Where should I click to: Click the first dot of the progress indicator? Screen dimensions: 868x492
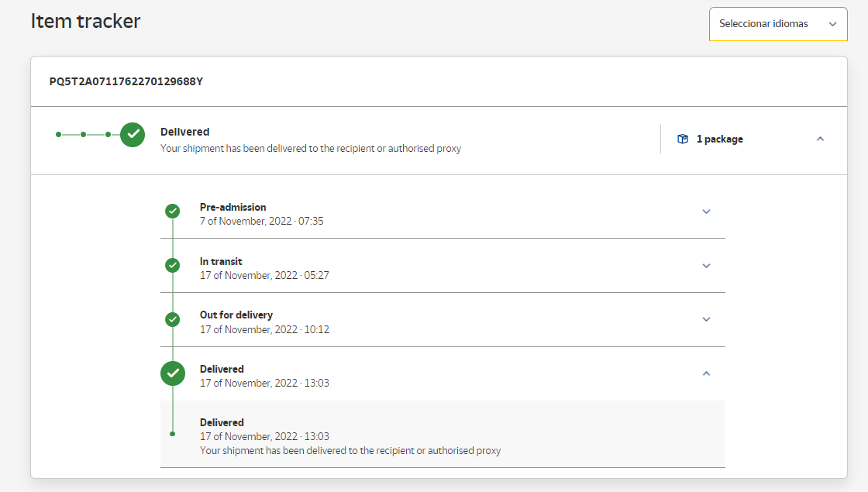pos(58,134)
